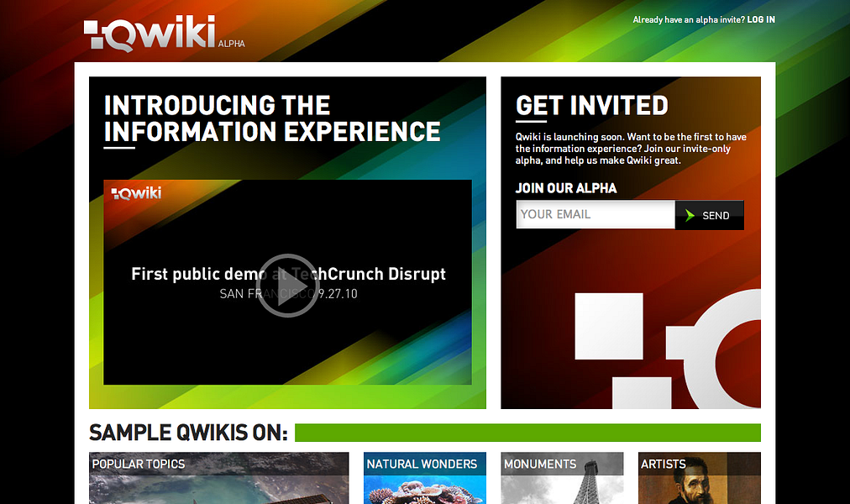The image size is (850, 504).
Task: Play the TechCrunch Disrupt demo video
Action: 287,287
